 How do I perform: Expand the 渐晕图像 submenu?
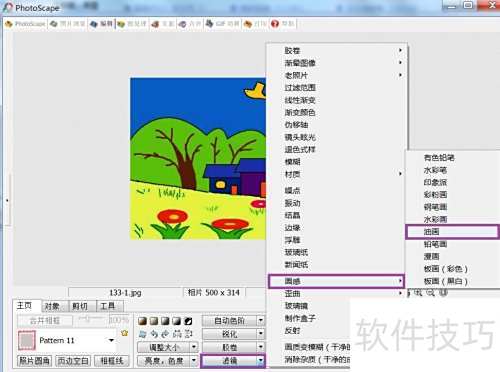tap(400, 63)
